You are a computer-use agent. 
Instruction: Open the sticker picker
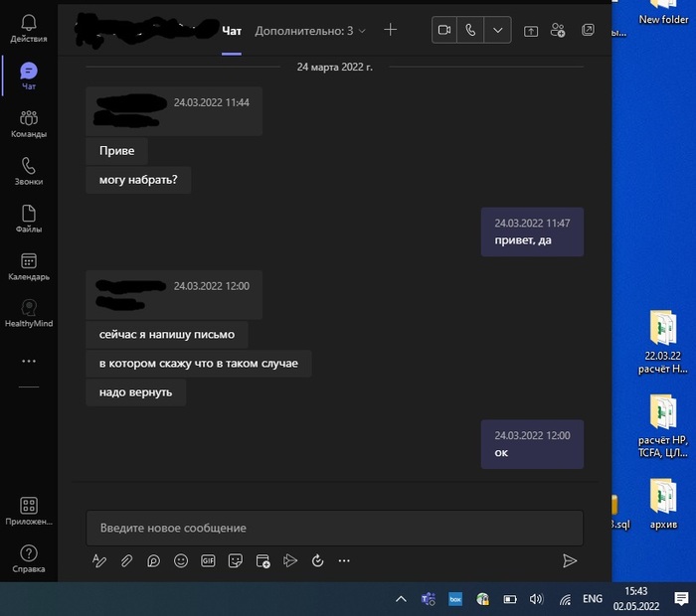236,561
